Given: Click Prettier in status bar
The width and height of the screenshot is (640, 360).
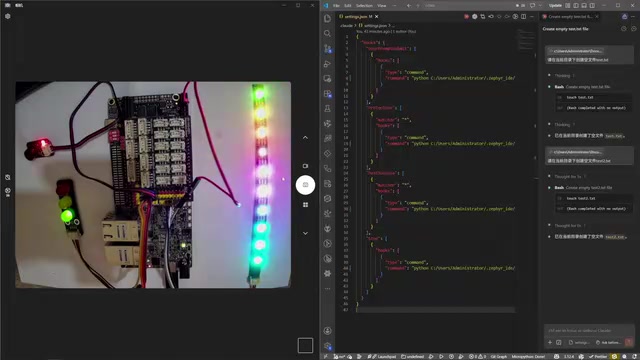Looking at the screenshot, I should coord(599,356).
